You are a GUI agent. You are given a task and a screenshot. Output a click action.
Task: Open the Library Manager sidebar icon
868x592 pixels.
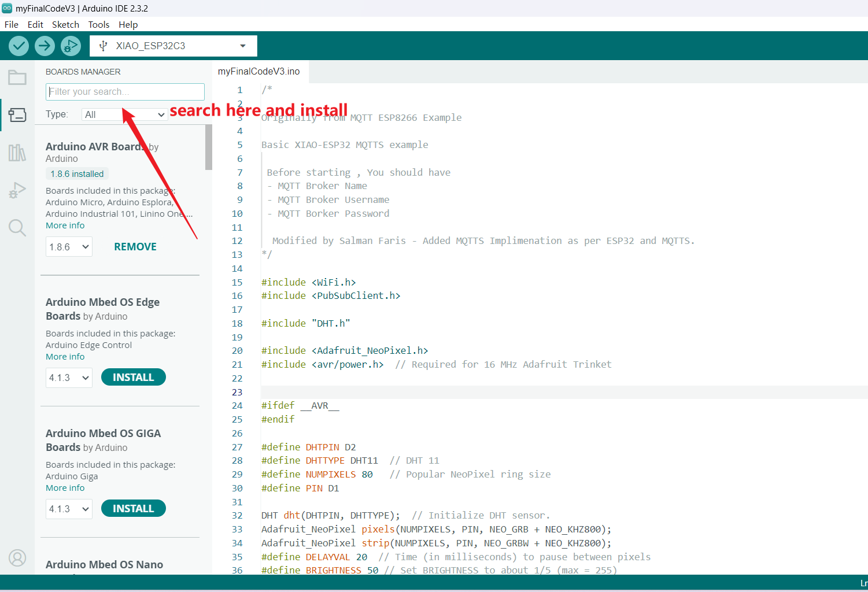pyautogui.click(x=17, y=153)
